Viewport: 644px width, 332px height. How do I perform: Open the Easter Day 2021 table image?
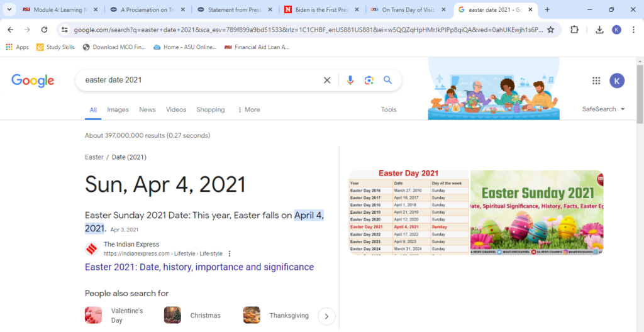click(409, 213)
